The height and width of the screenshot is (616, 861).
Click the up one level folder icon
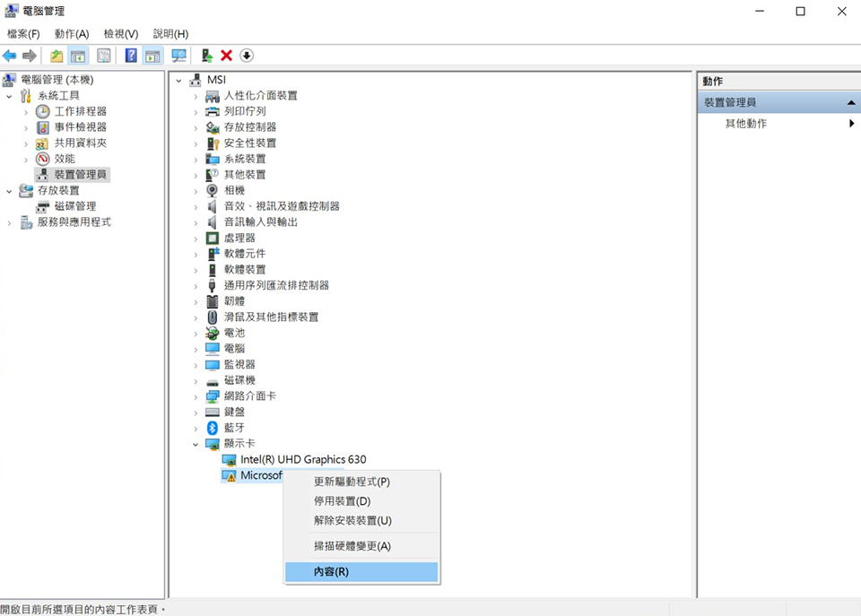pyautogui.click(x=57, y=56)
